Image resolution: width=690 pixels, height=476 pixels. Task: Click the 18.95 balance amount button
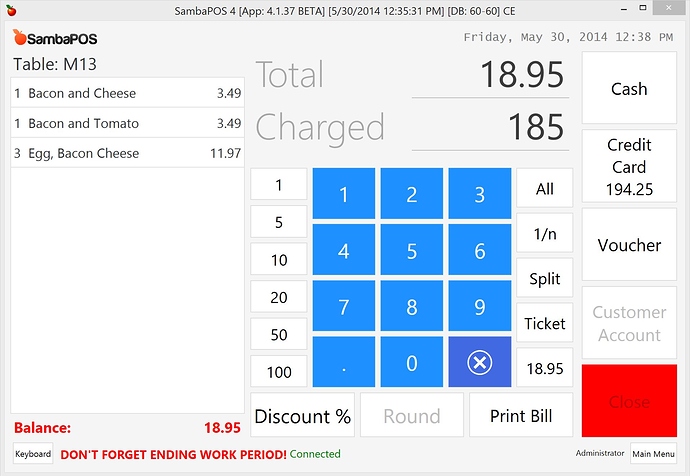pyautogui.click(x=545, y=368)
